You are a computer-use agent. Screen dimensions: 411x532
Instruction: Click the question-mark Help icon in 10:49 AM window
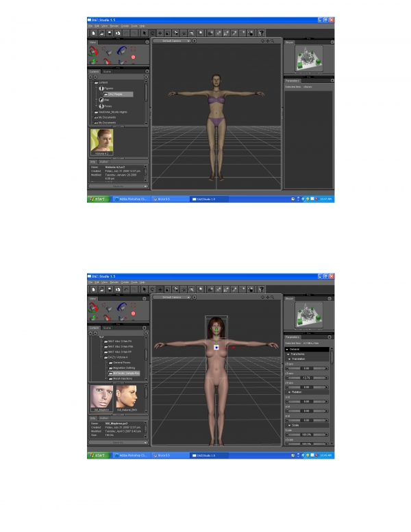coord(261,289)
